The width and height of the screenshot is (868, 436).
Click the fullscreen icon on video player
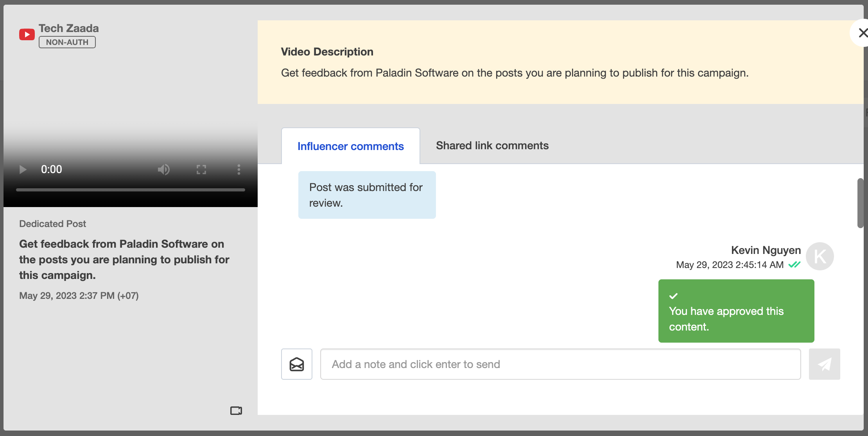click(202, 168)
